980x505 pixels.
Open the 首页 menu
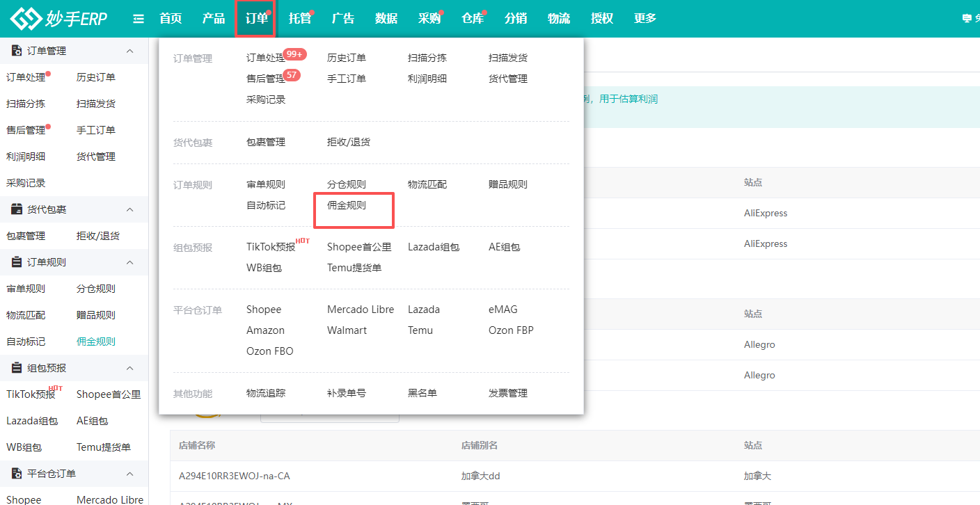pos(171,19)
